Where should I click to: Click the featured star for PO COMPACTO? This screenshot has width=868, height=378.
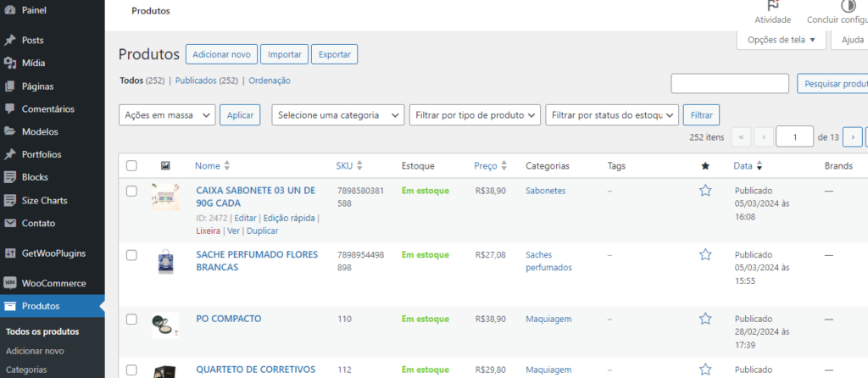point(705,319)
